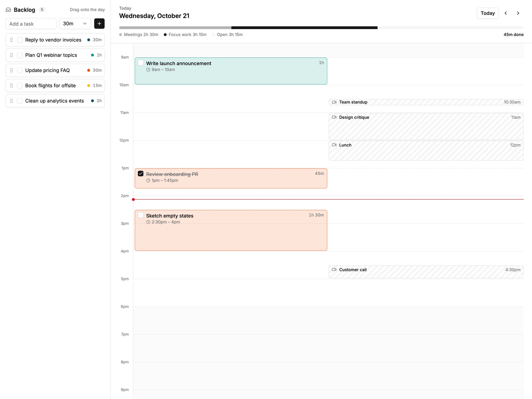Click the Backlog count badge 5

coord(42,10)
